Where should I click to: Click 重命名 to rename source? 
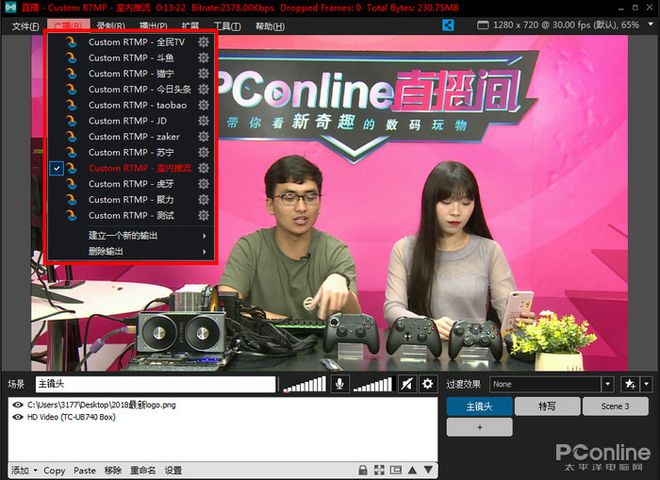tap(143, 470)
